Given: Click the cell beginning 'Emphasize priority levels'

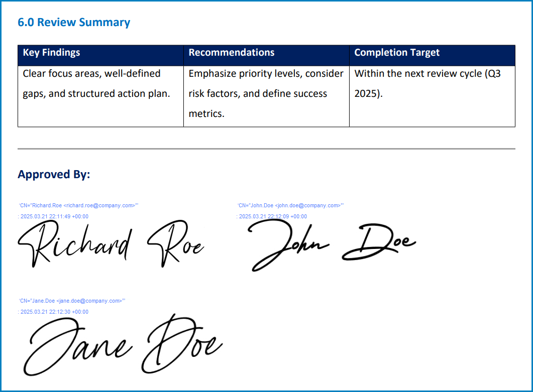Looking at the screenshot, I should coord(266,96).
